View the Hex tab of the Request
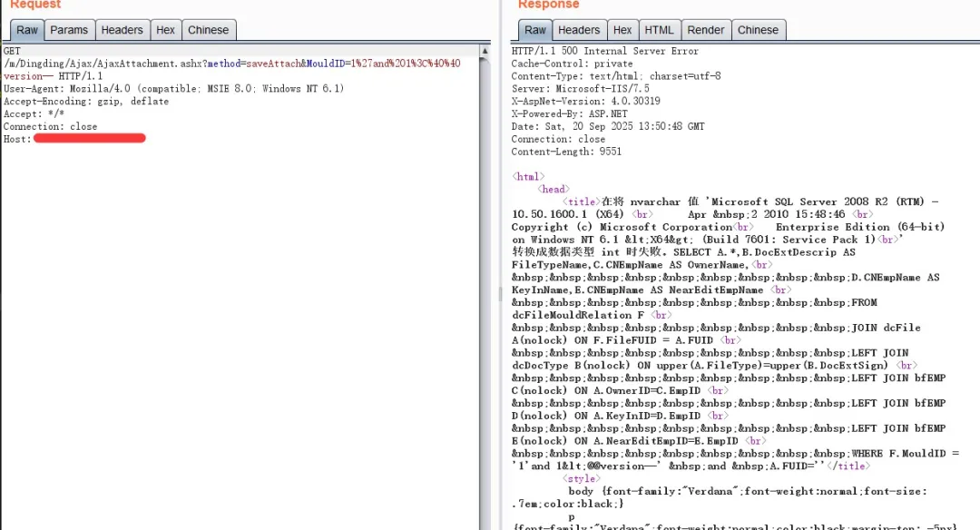 click(165, 30)
